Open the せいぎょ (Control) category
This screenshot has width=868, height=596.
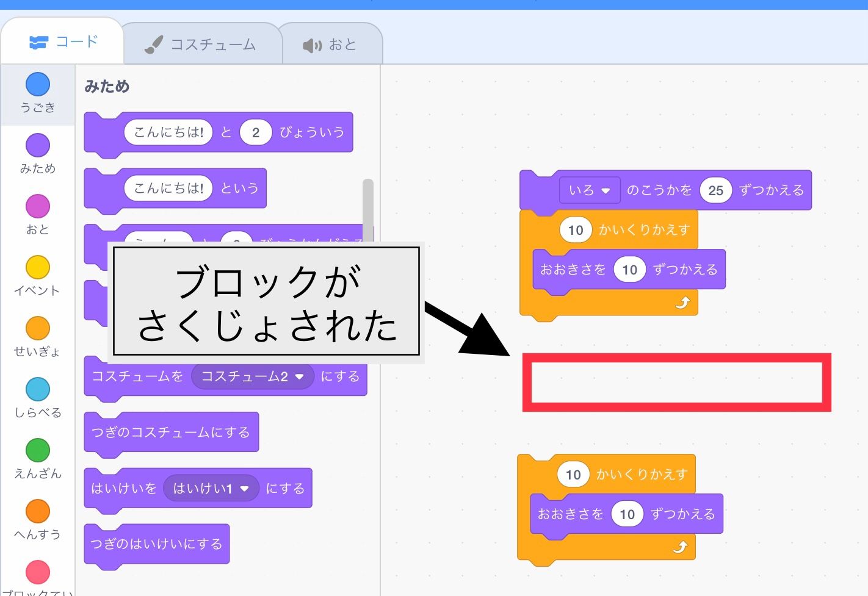37,334
